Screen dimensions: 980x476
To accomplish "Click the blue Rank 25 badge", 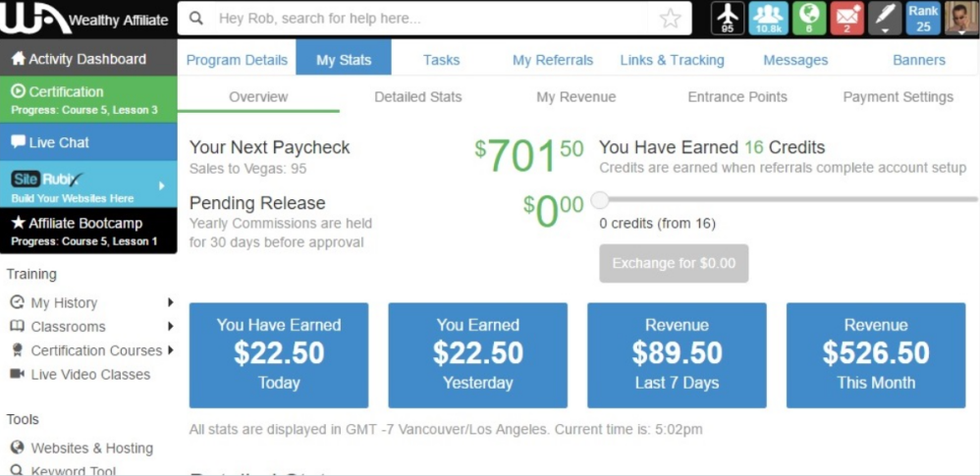I will click(923, 19).
